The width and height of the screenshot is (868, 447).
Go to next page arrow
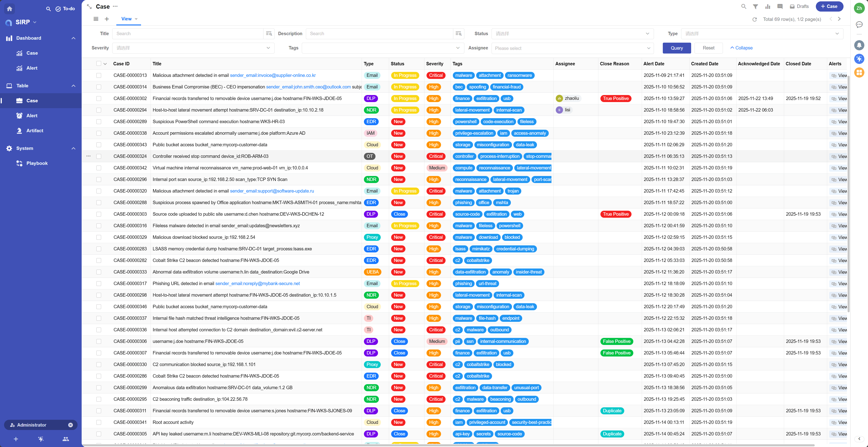[839, 19]
